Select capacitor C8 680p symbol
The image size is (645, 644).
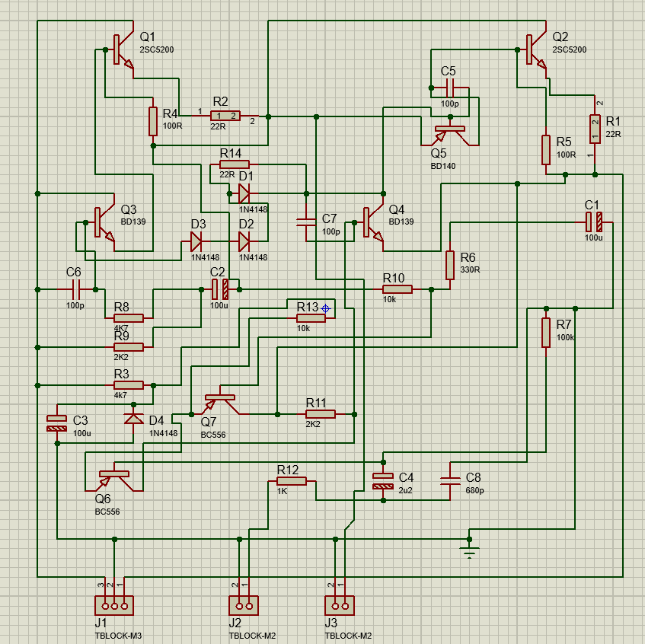(x=451, y=480)
